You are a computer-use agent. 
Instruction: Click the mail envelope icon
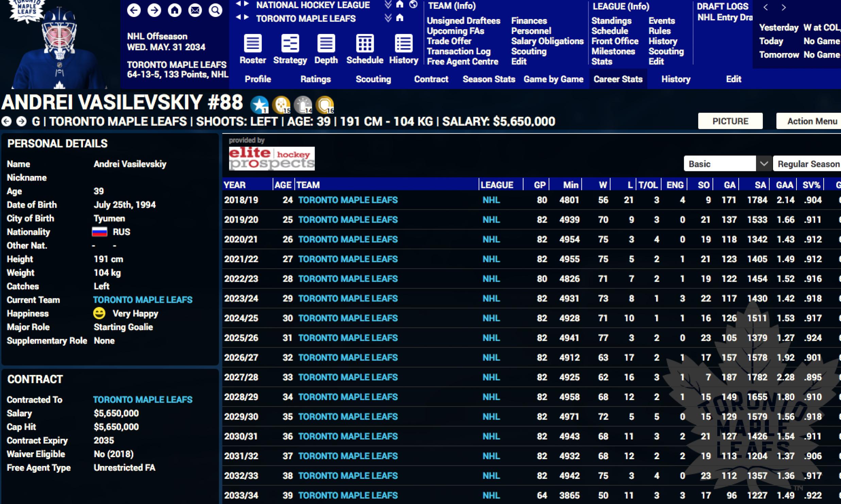point(195,10)
